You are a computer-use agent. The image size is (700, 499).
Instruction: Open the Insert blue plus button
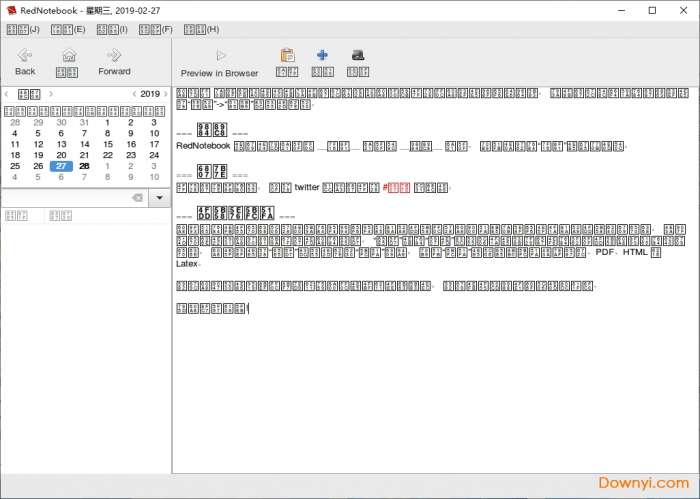coord(322,62)
